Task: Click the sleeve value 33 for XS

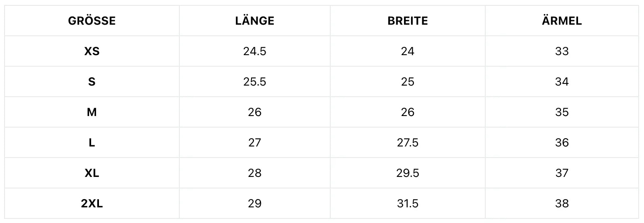Action: [x=562, y=51]
